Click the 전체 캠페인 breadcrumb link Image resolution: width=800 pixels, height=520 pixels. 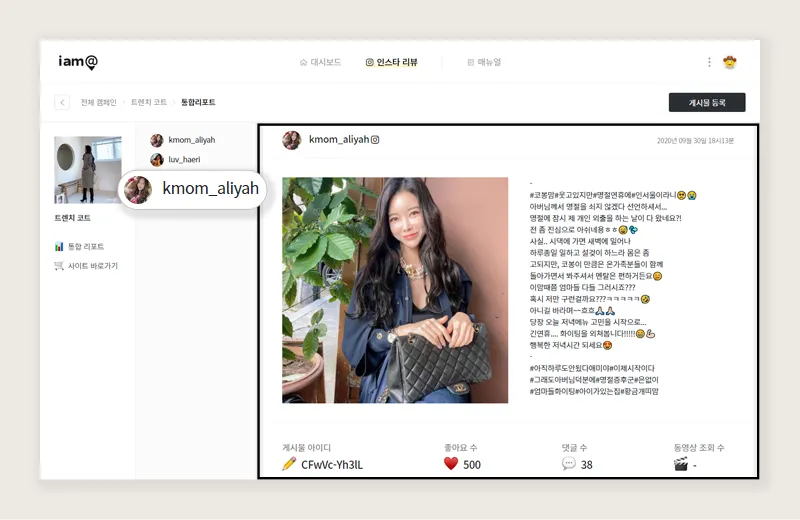[x=98, y=102]
